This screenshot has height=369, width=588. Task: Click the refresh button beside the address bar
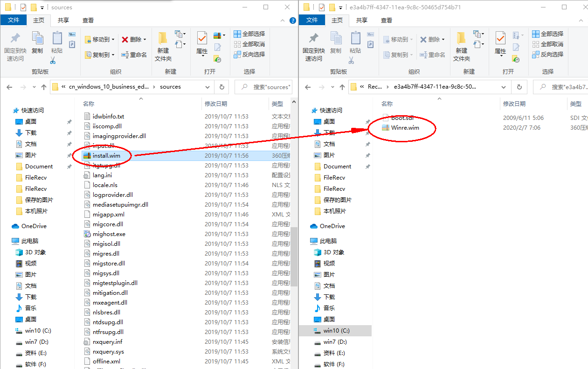(x=221, y=87)
